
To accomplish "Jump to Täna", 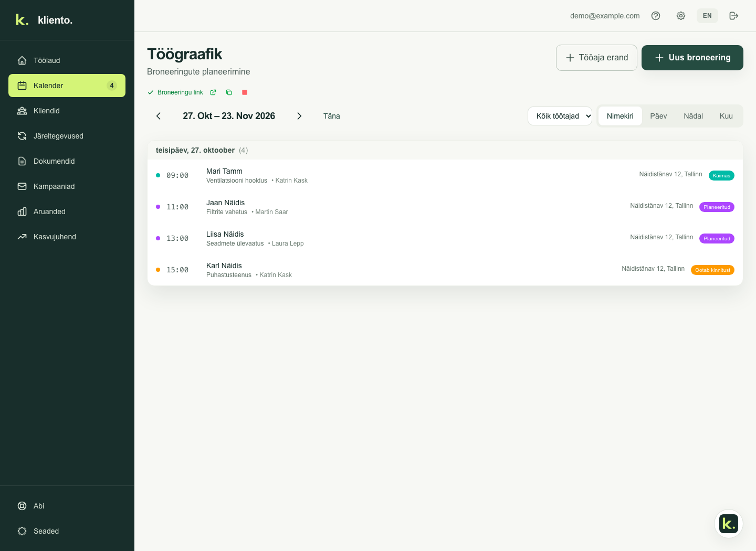I will coord(332,116).
